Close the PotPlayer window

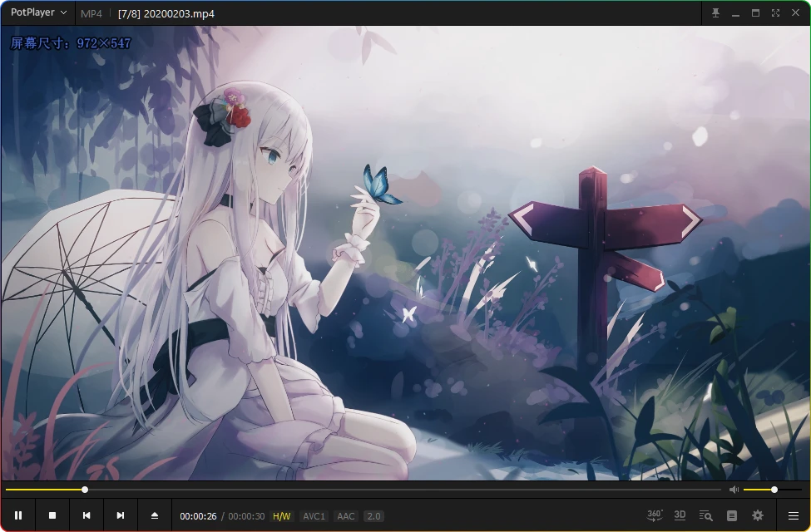pyautogui.click(x=795, y=13)
